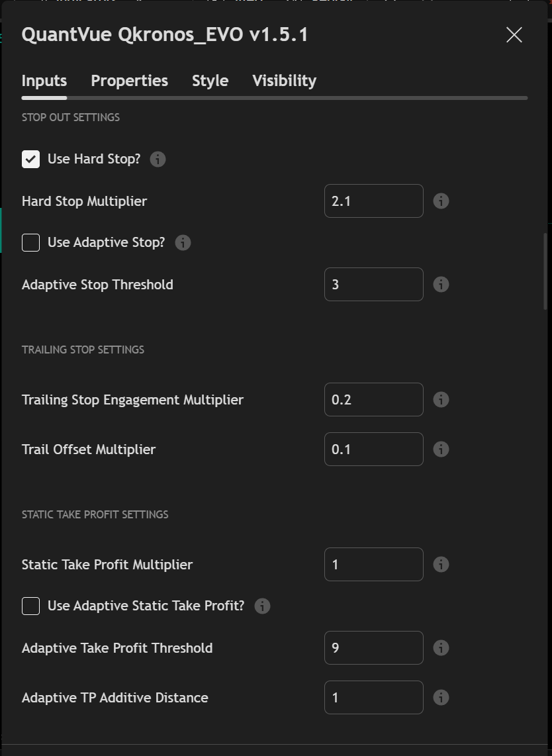This screenshot has height=756, width=552.
Task: Enable the Use Adaptive Stop checkbox
Action: coord(31,243)
